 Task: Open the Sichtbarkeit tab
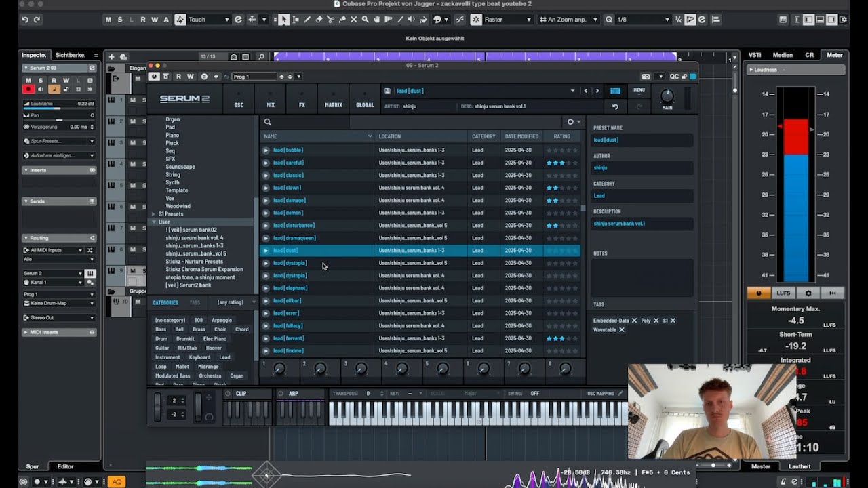click(x=71, y=55)
